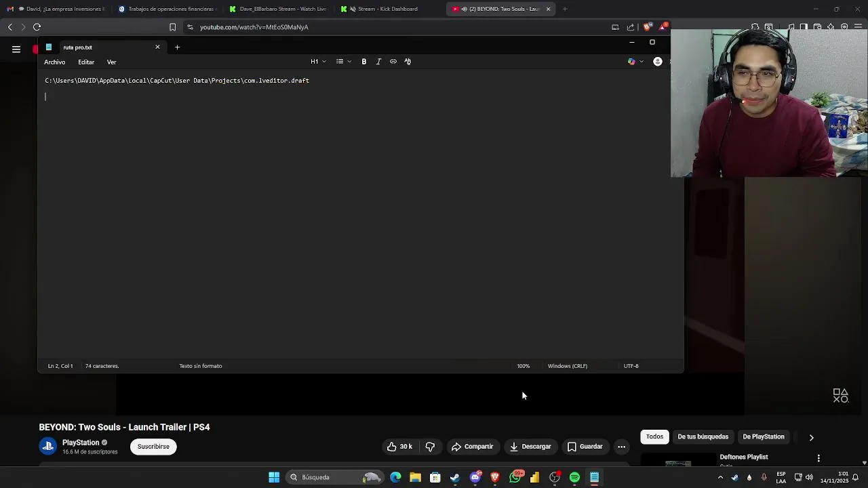This screenshot has height=488, width=868.
Task: Open a new browser tab
Action: (565, 9)
